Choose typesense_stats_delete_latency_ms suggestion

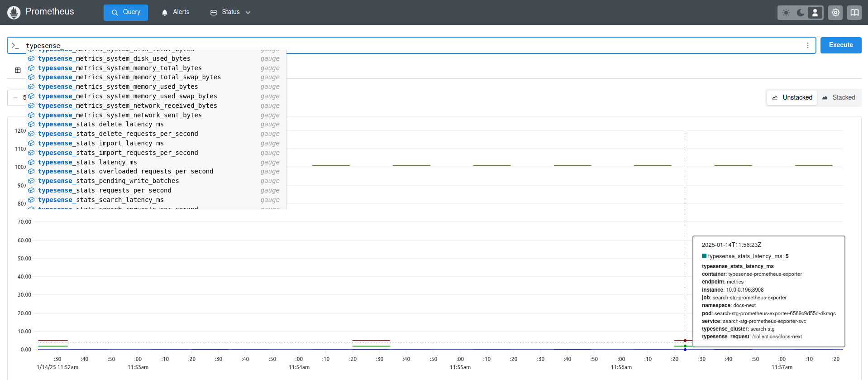[156, 124]
